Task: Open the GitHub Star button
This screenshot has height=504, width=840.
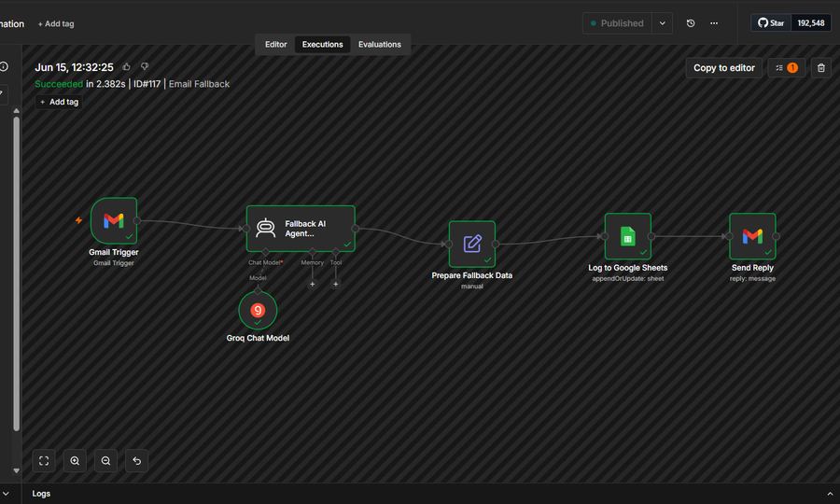Action: (x=771, y=23)
